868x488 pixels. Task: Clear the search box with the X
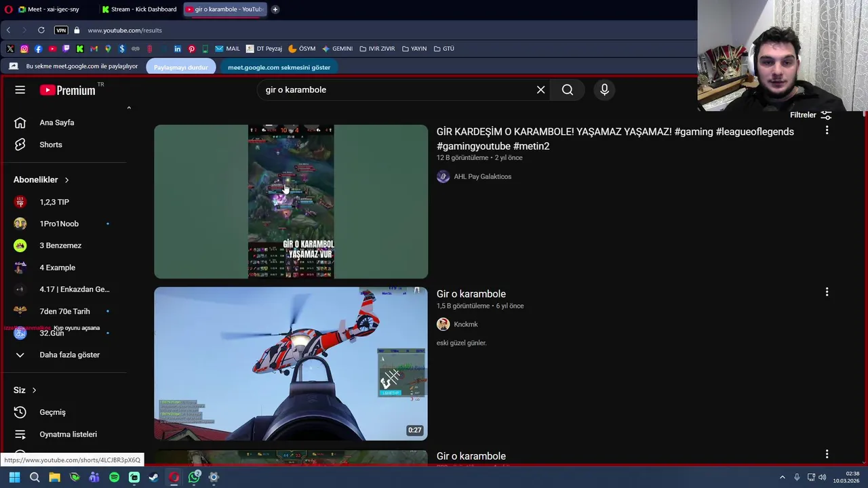pyautogui.click(x=540, y=89)
